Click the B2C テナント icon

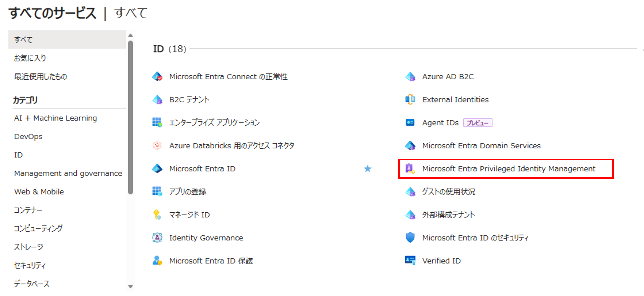click(157, 99)
